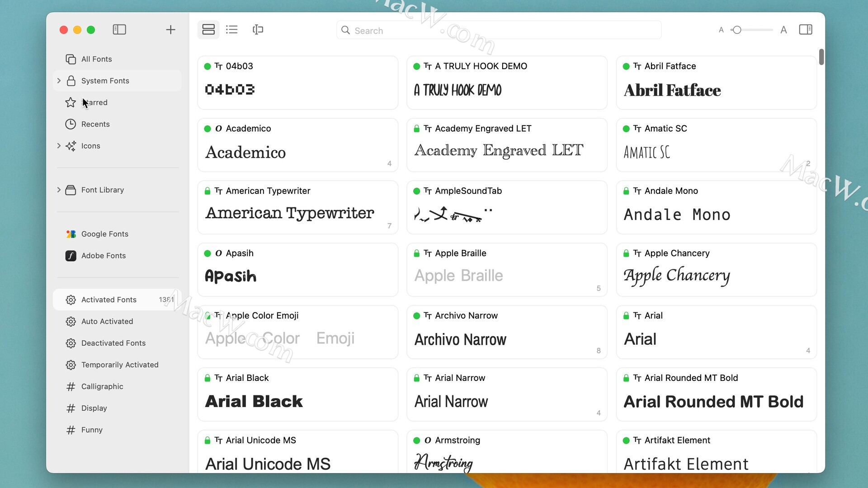Click the vertical scrollbar thumb
Viewport: 868px width, 488px height.
pos(821,57)
